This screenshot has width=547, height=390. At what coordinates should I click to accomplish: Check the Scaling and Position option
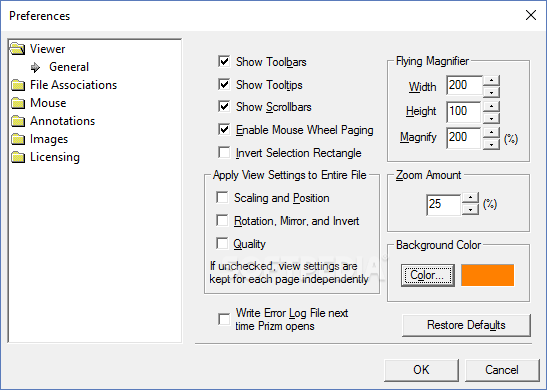pyautogui.click(x=222, y=197)
